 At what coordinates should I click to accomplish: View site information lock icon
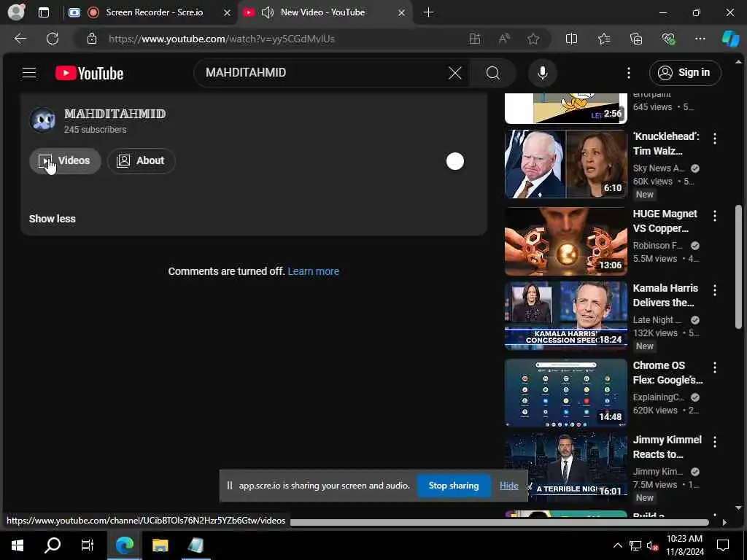click(x=92, y=39)
